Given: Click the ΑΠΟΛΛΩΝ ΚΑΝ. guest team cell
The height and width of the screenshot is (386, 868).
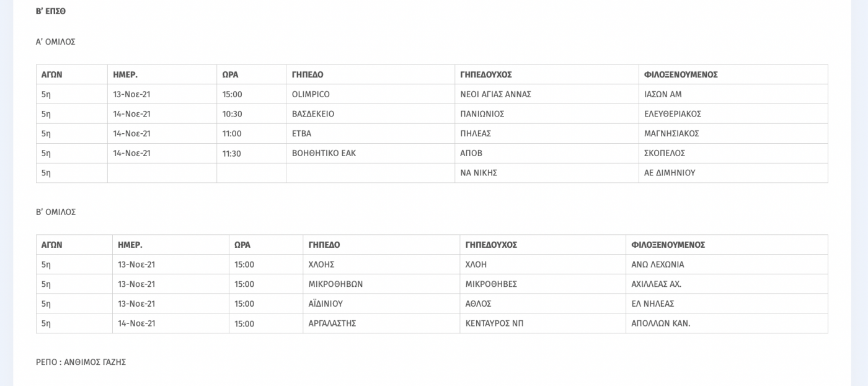Looking at the screenshot, I should point(727,323).
